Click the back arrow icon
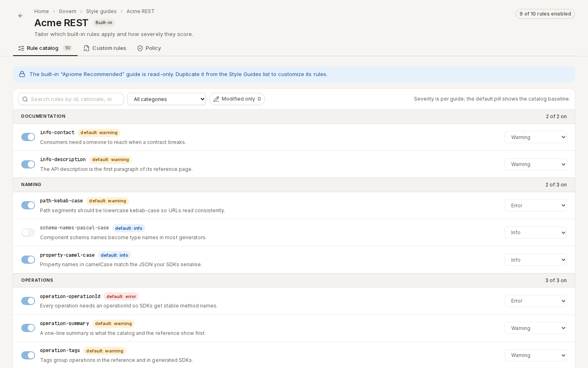The width and height of the screenshot is (588, 368). 20,16
